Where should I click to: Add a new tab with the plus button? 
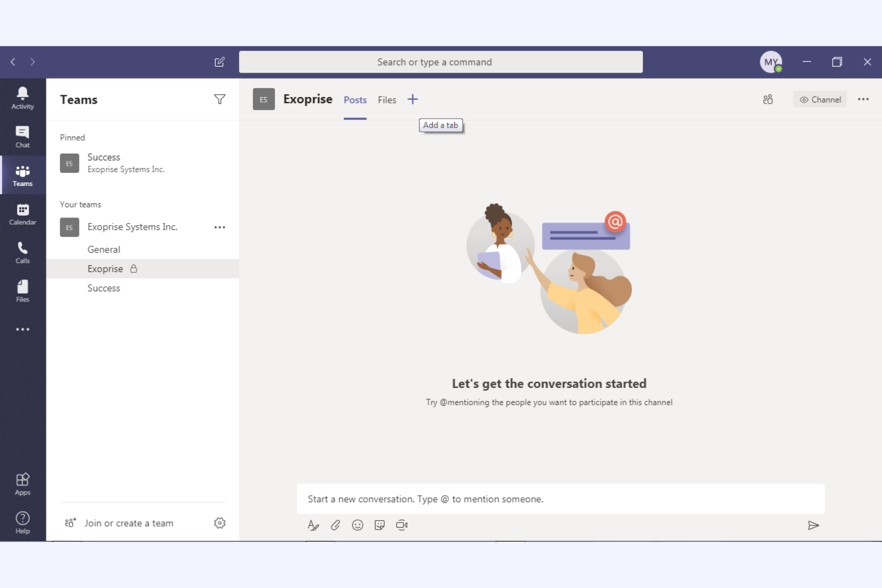pyautogui.click(x=412, y=99)
